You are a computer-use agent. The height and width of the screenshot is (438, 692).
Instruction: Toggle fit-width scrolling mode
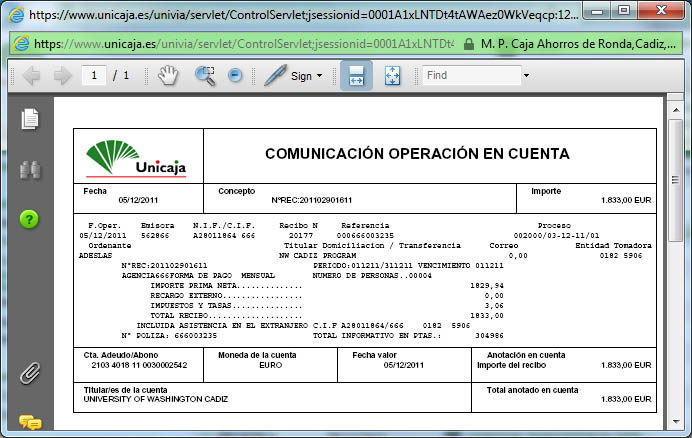click(x=356, y=76)
